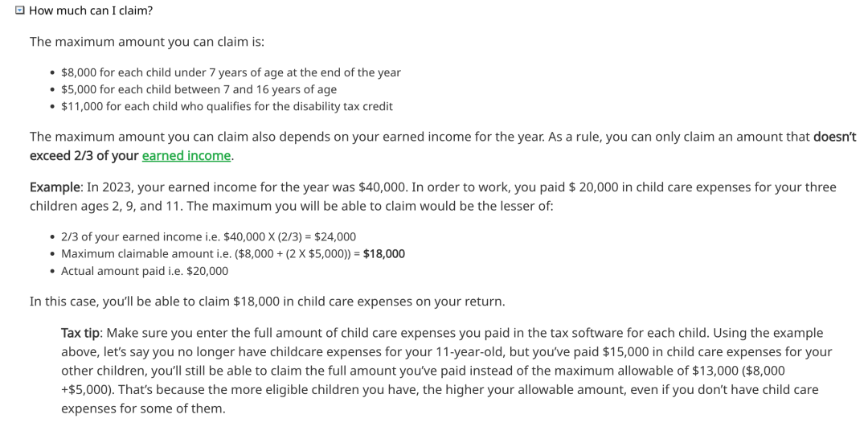Click the '11-year-old' text in the tax tip
Image resolution: width=868 pixels, height=431 pixels.
470,351
